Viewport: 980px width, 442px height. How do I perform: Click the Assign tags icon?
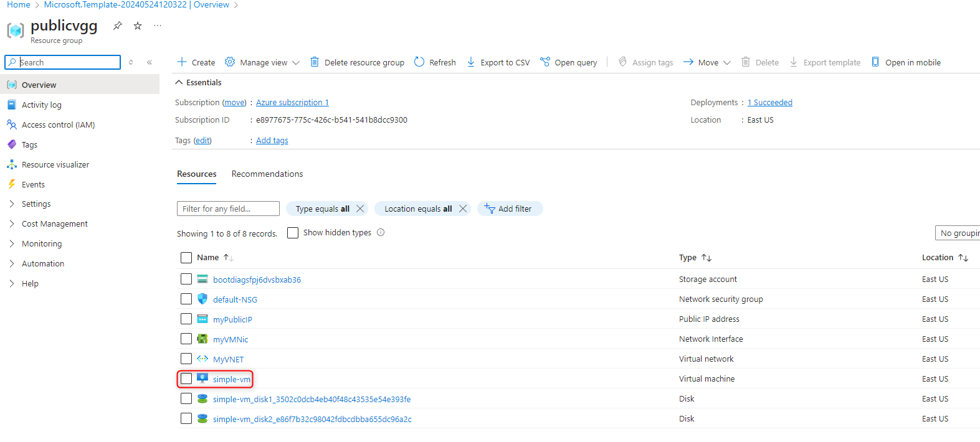tap(622, 62)
